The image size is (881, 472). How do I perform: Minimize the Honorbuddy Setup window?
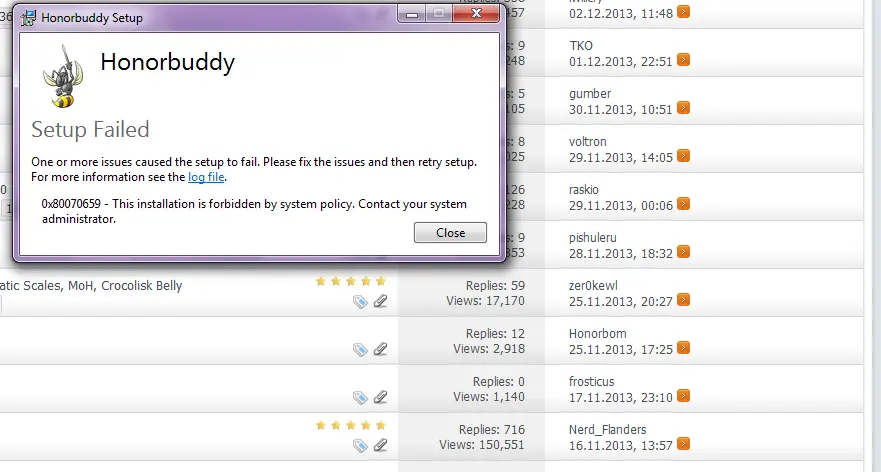coord(412,13)
